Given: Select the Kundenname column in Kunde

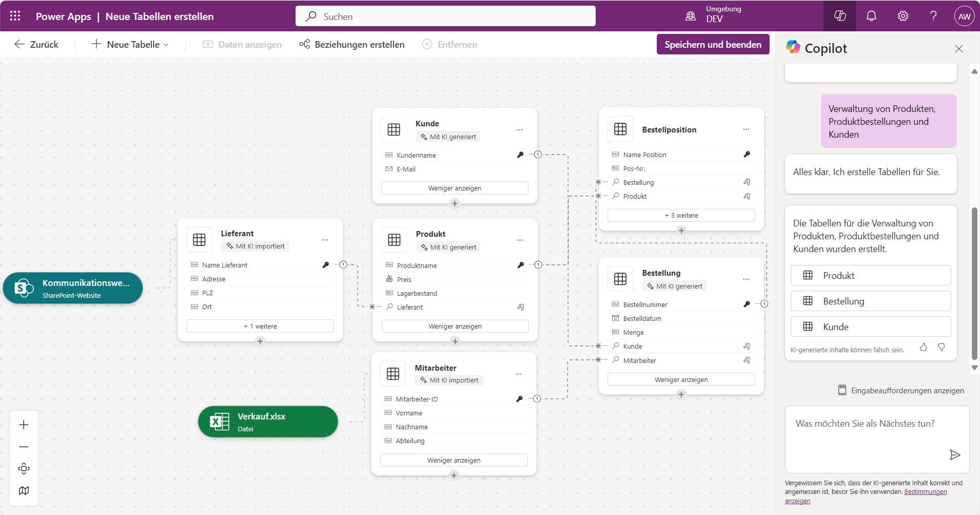Looking at the screenshot, I should point(455,155).
